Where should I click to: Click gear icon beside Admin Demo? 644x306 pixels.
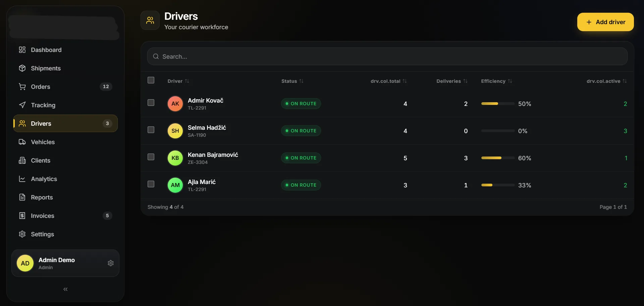click(111, 263)
